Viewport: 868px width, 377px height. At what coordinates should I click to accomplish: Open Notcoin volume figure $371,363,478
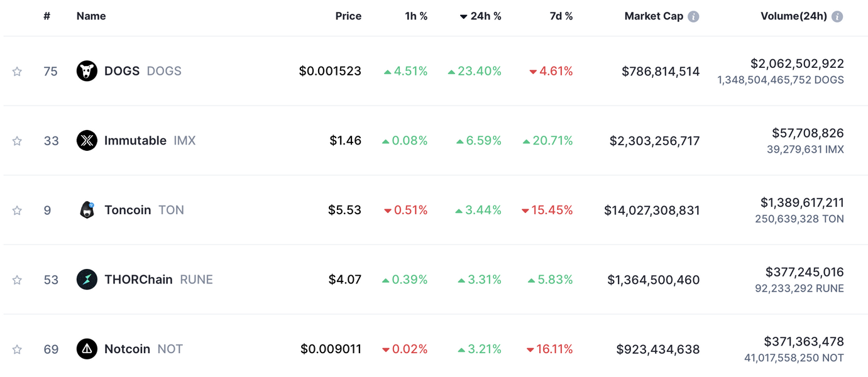pos(804,342)
